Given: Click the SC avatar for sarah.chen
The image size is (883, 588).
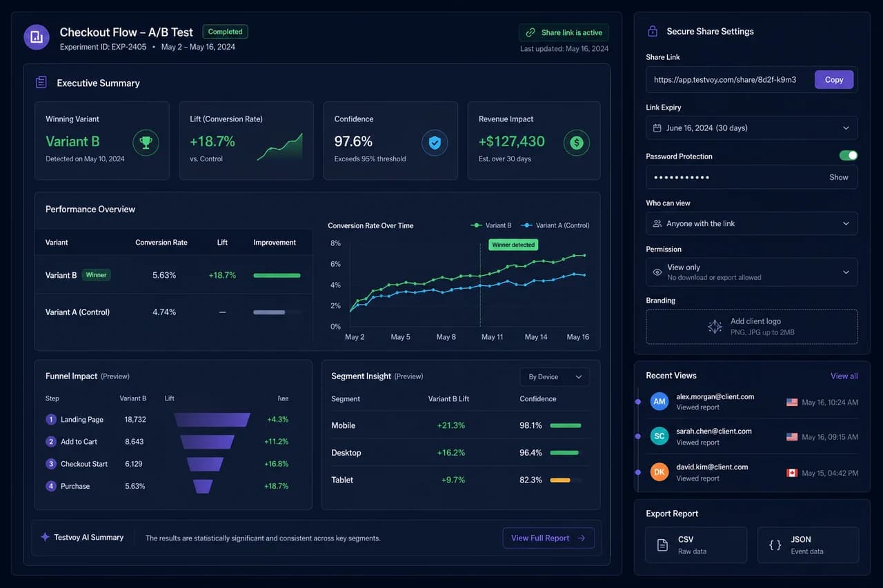Looking at the screenshot, I should [659, 436].
